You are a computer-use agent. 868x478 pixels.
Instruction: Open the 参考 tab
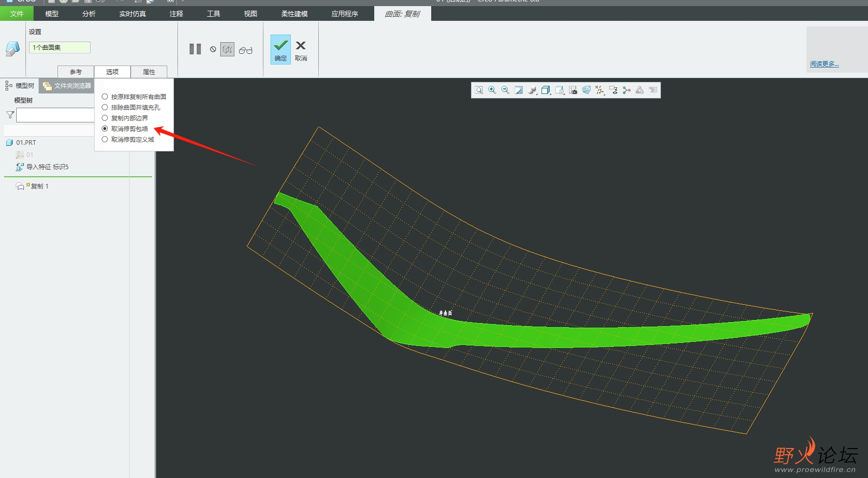tap(76, 72)
